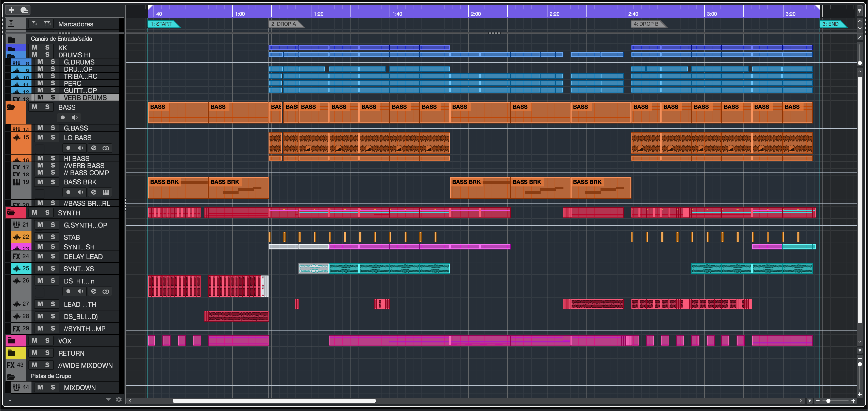Enable record on the BASS folder track

click(x=63, y=117)
